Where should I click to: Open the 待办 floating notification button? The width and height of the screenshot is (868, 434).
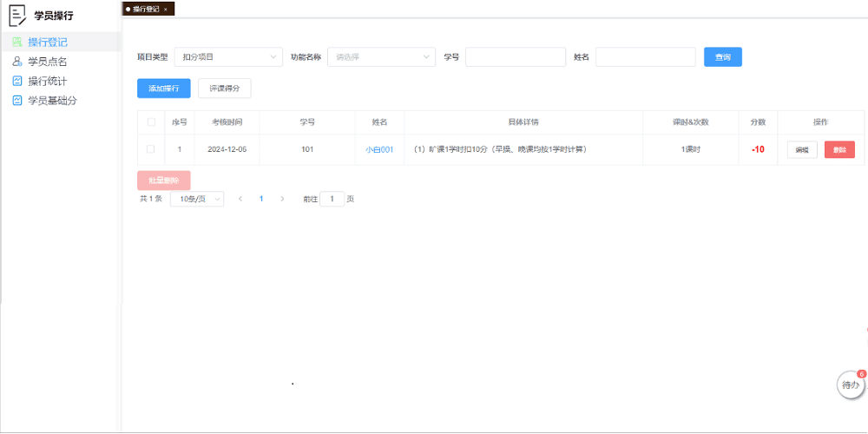(851, 385)
